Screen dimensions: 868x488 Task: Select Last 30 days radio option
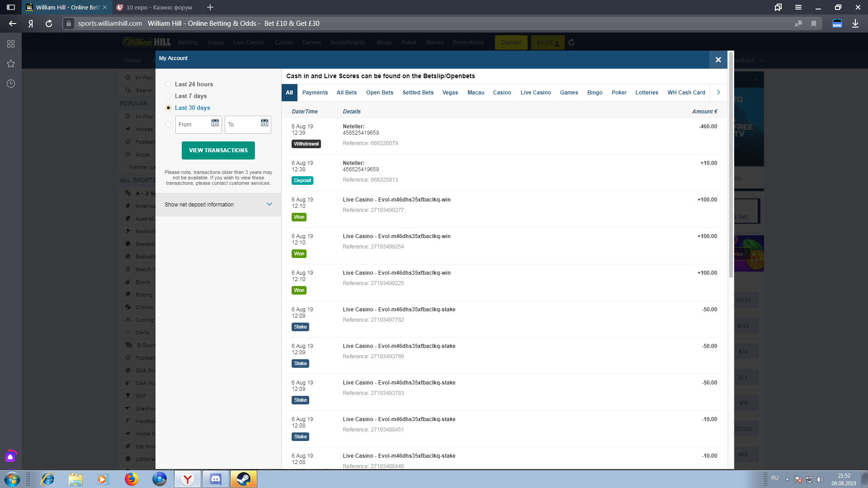coord(168,108)
